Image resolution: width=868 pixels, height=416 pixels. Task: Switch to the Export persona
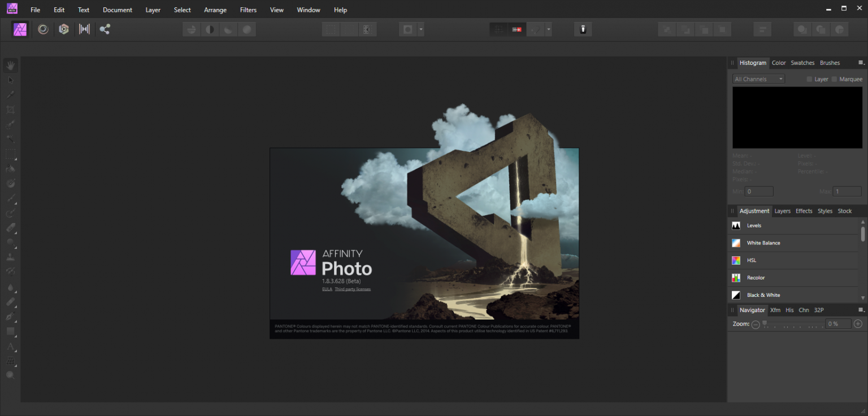(105, 29)
